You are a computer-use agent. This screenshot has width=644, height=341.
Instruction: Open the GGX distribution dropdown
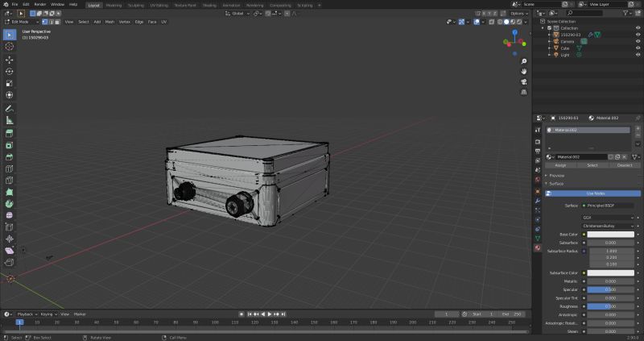[608, 218]
